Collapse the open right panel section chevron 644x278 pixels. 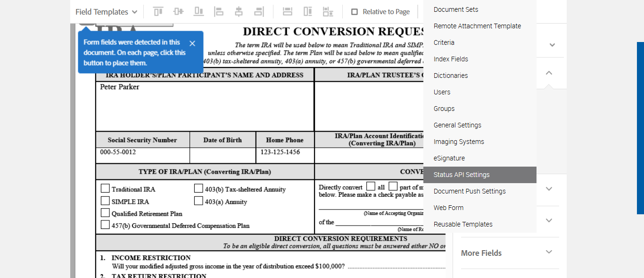click(x=549, y=73)
